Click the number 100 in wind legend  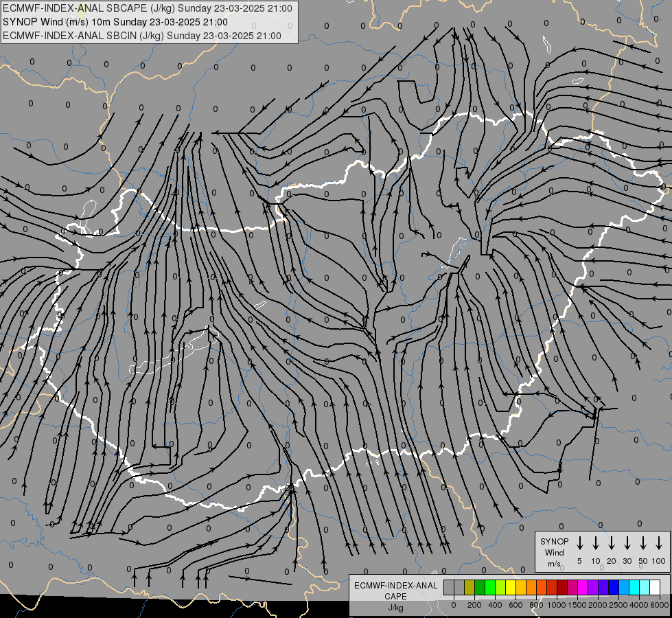(659, 561)
